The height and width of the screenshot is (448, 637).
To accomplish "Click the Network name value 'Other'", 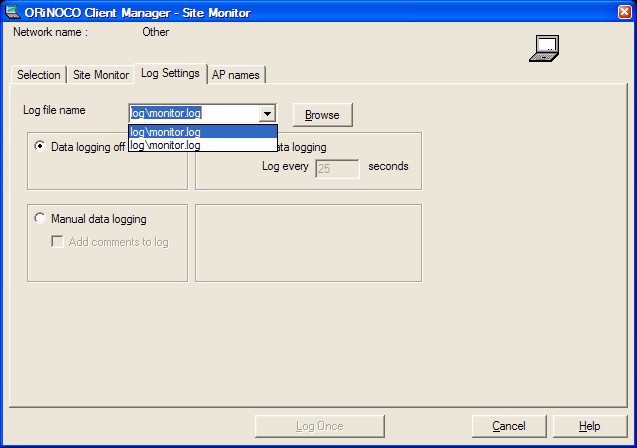I will pos(156,32).
